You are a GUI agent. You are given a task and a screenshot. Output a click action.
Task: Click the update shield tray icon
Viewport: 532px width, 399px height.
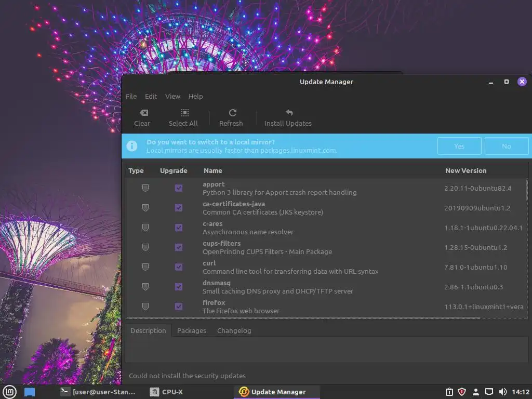pos(462,392)
